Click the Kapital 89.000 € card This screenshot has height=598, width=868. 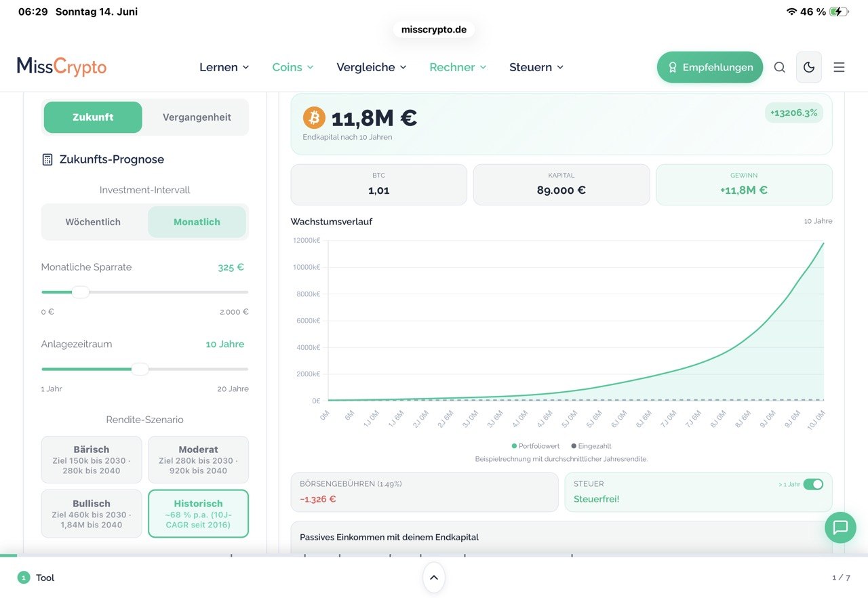561,184
